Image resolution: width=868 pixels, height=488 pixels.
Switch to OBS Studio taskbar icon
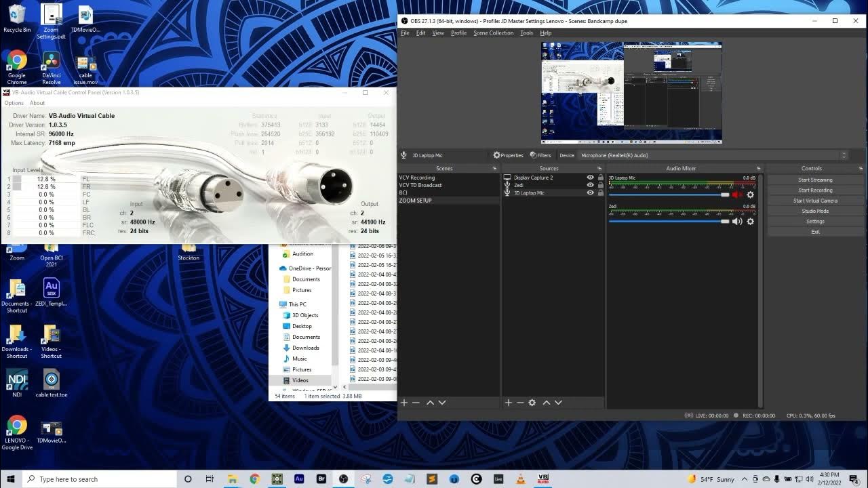pyautogui.click(x=344, y=479)
